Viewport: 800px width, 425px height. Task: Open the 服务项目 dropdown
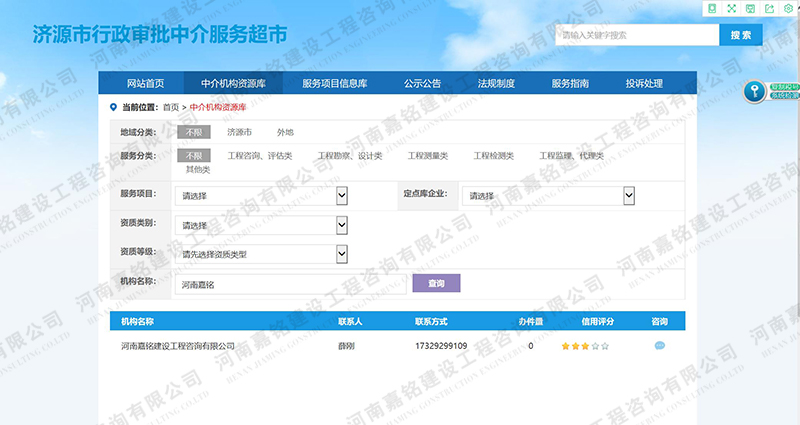(x=261, y=196)
